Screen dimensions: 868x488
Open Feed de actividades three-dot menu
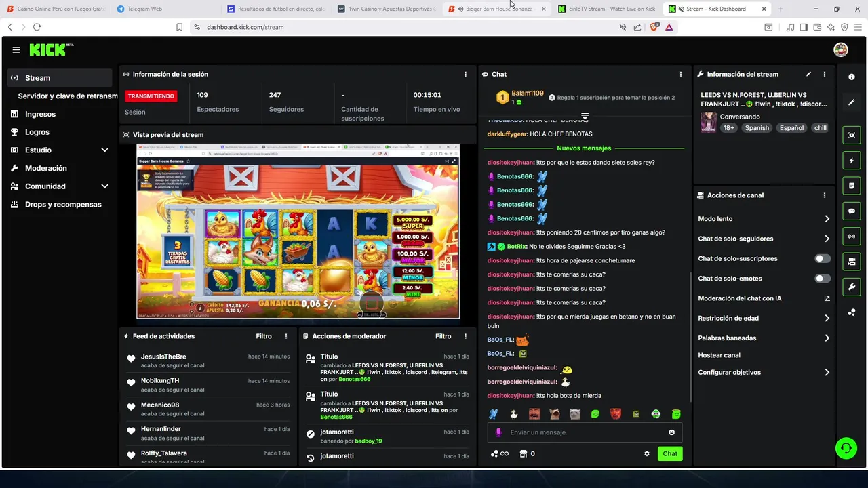[x=286, y=336]
